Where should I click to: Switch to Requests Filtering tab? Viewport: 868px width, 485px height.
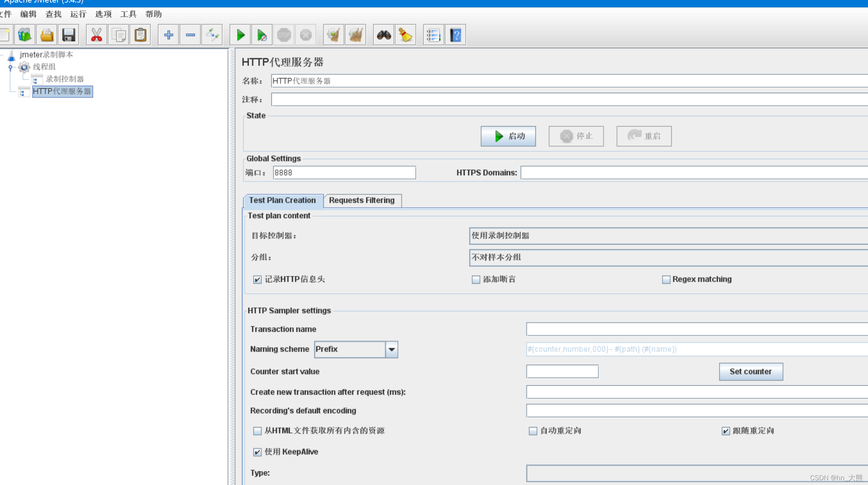[x=361, y=201]
